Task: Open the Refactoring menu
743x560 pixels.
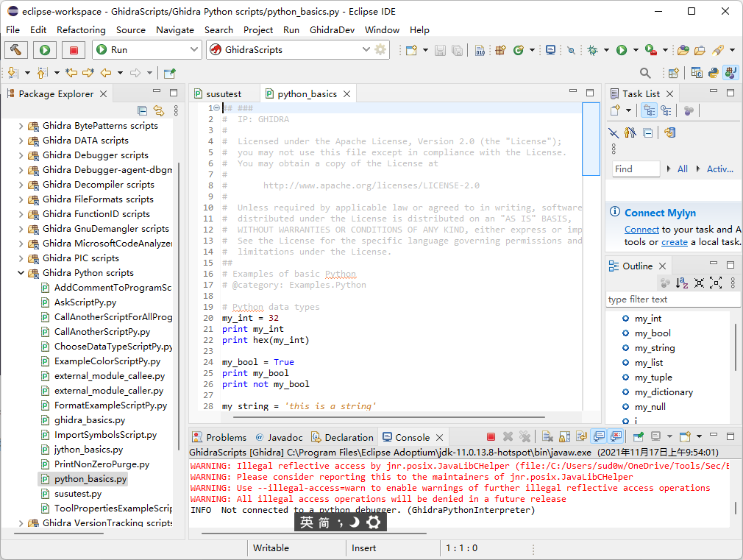Action: (81, 30)
